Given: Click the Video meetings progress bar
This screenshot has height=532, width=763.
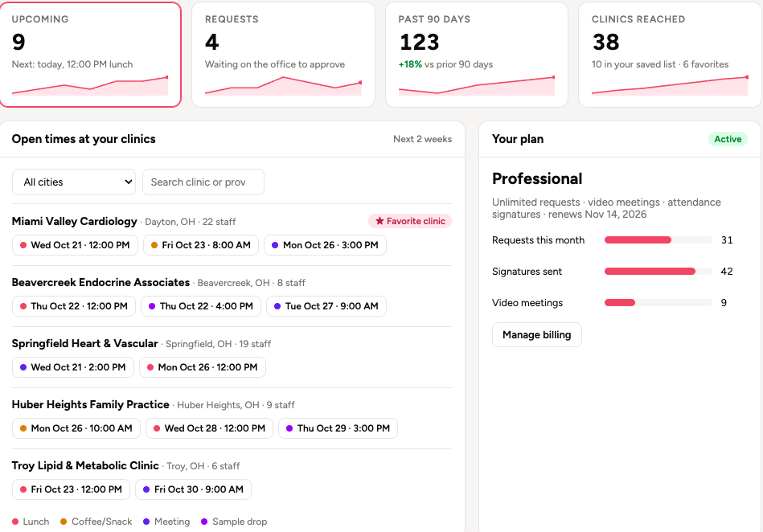Looking at the screenshot, I should (658, 302).
